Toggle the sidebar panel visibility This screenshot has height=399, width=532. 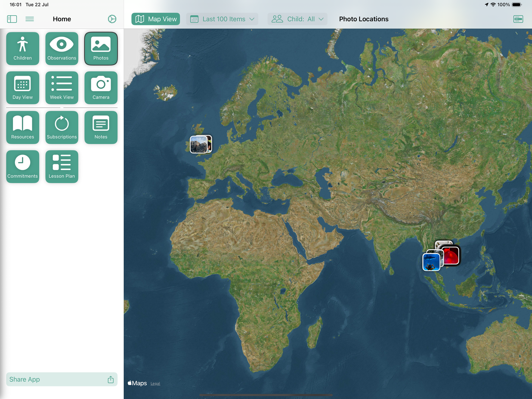pyautogui.click(x=12, y=19)
